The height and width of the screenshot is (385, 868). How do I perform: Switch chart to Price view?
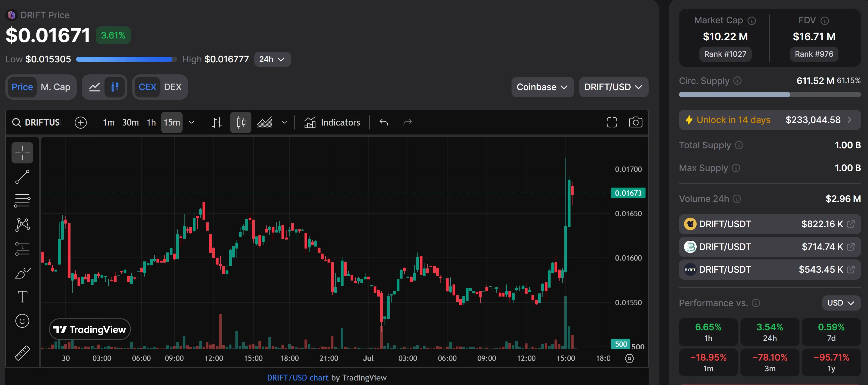tap(22, 87)
